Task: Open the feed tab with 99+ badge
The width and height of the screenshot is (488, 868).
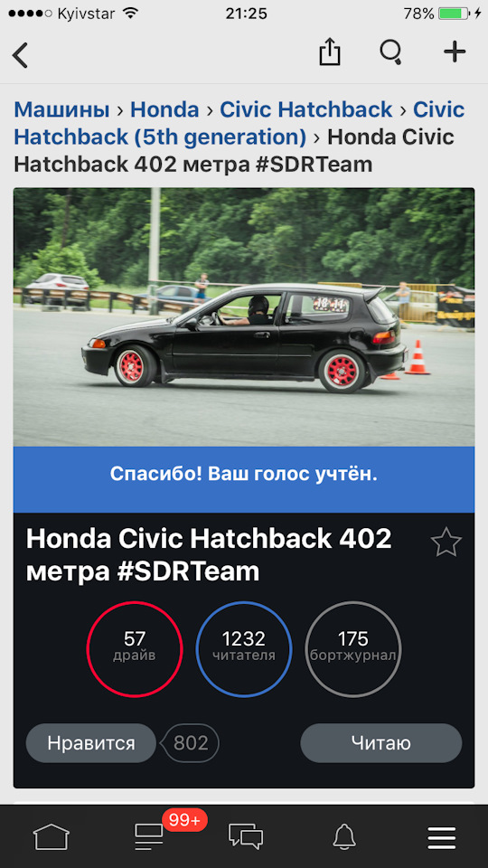Action: pyautogui.click(x=149, y=835)
